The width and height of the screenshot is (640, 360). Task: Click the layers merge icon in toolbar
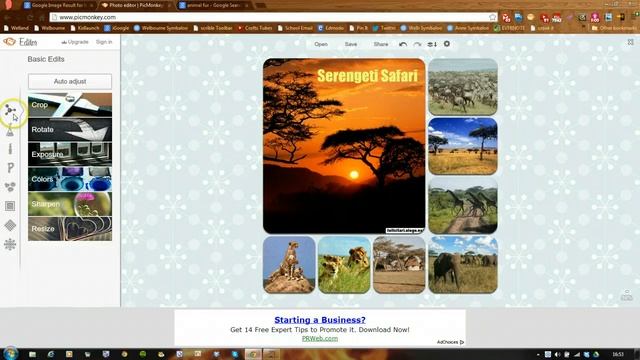coord(432,44)
